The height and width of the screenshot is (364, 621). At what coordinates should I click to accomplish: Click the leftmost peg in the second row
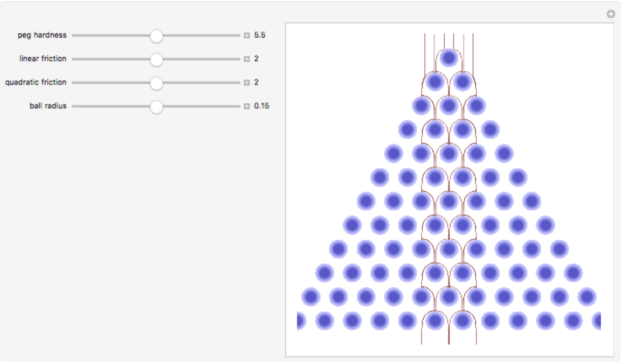[x=435, y=82]
